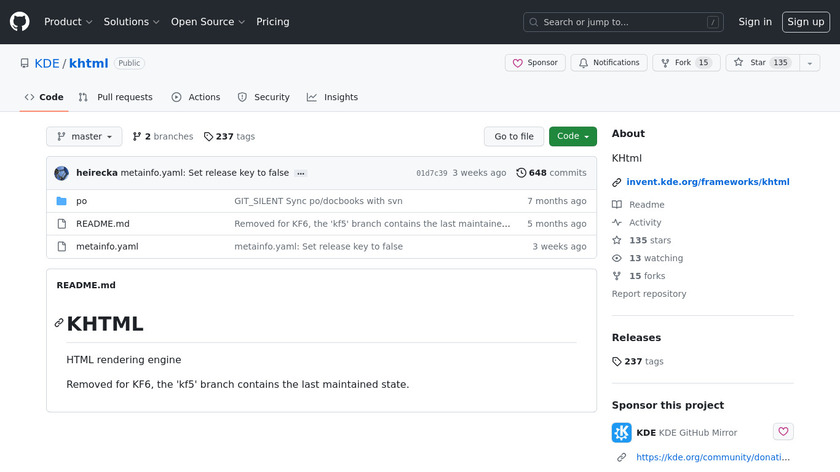
Task: Expand the green Code dropdown
Action: tap(572, 136)
